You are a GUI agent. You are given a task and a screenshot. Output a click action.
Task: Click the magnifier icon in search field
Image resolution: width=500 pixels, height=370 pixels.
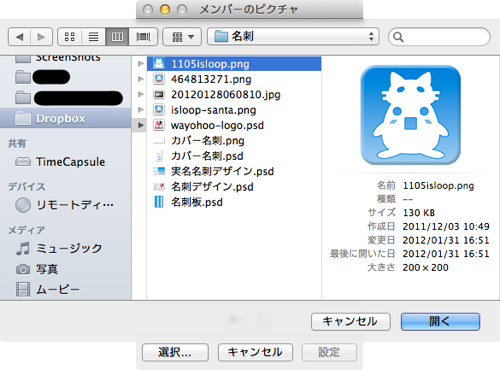pos(398,37)
